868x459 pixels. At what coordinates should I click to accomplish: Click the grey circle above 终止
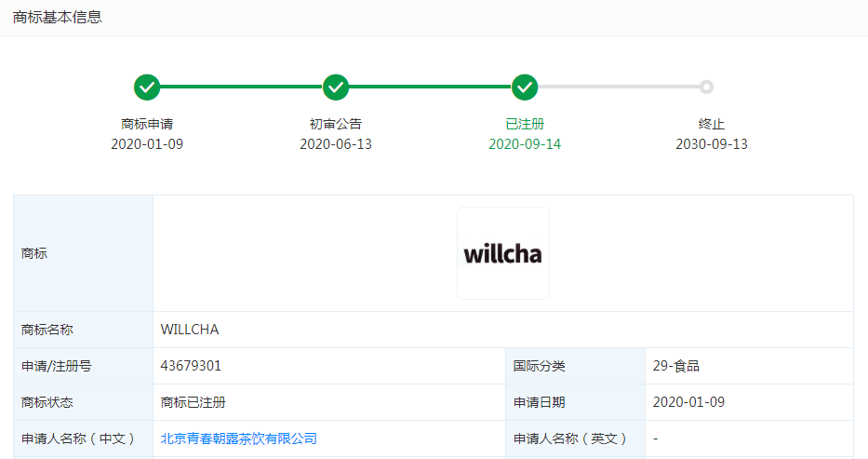pos(707,88)
